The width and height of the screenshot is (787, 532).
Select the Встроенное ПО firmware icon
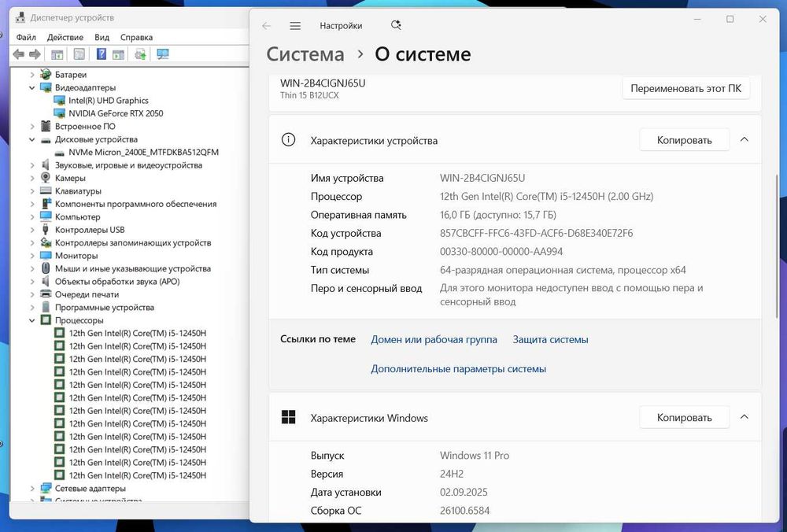point(46,126)
